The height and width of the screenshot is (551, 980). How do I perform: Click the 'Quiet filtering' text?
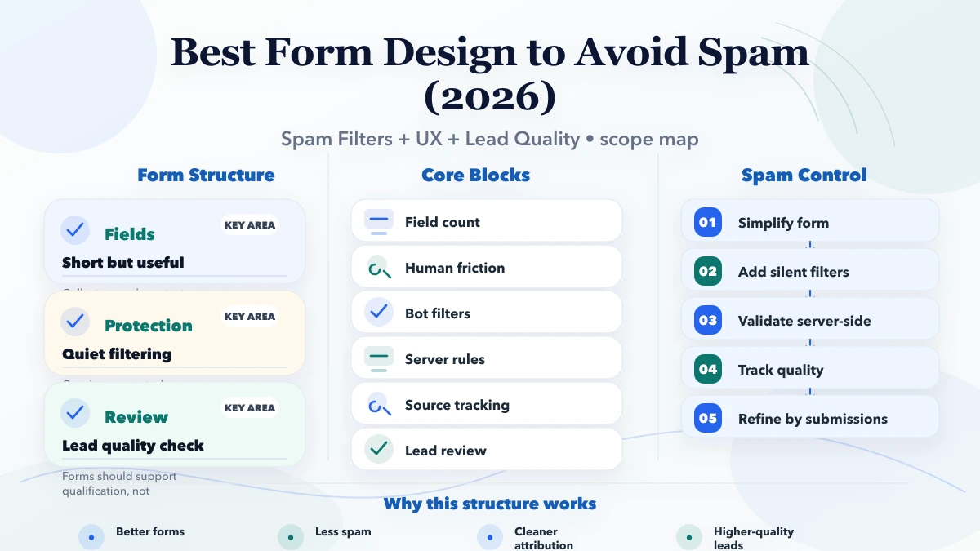pyautogui.click(x=117, y=354)
